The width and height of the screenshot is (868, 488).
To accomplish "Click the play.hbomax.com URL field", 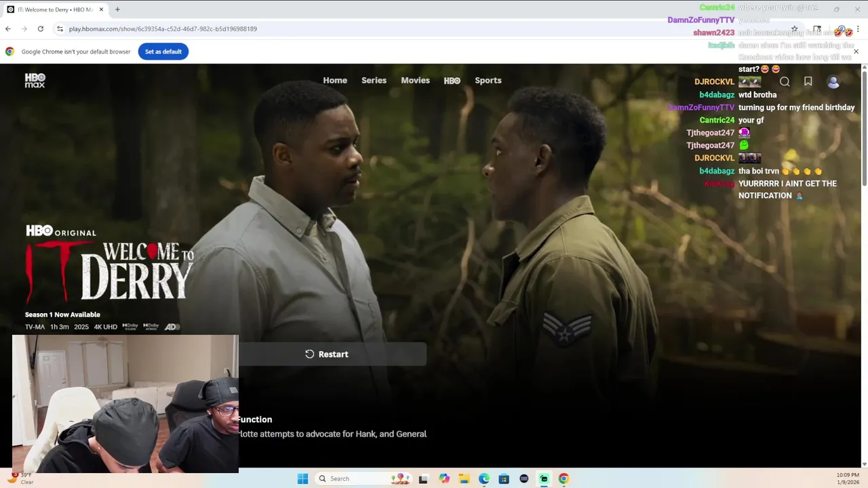I will pos(163,28).
